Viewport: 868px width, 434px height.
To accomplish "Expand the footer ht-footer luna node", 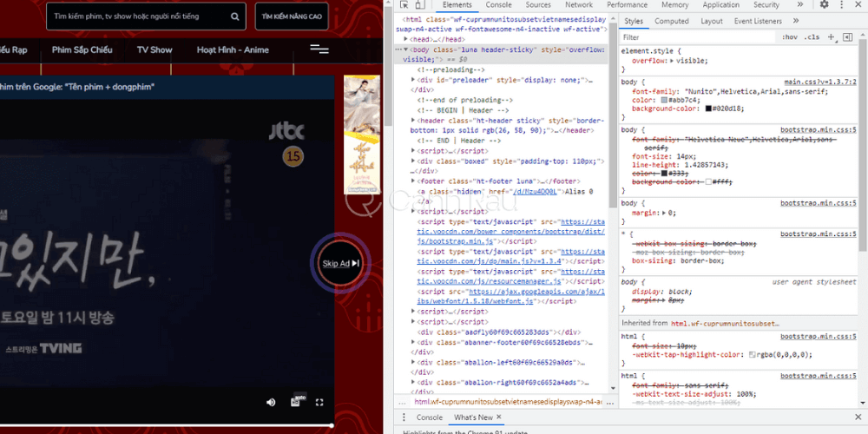I will point(413,181).
